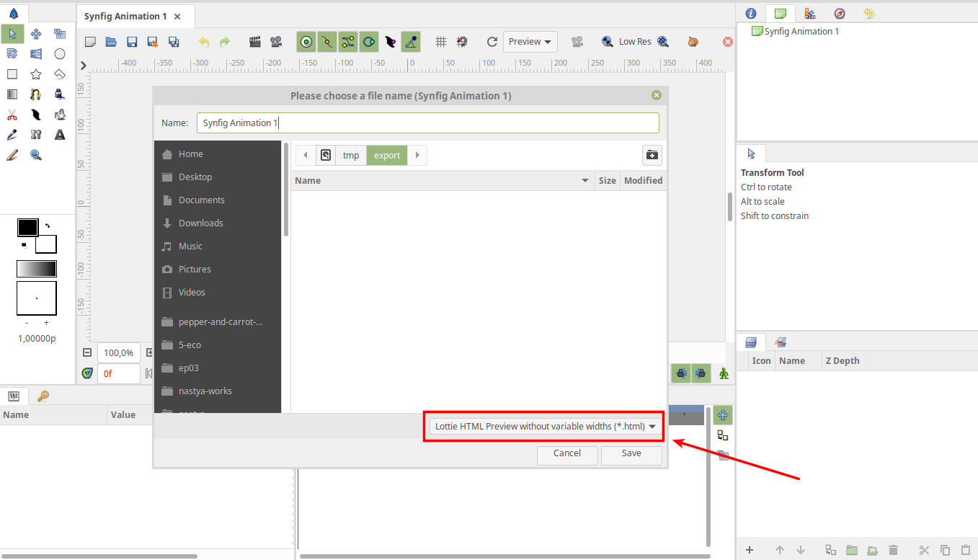Select the Smooth Move tool

pos(36,34)
